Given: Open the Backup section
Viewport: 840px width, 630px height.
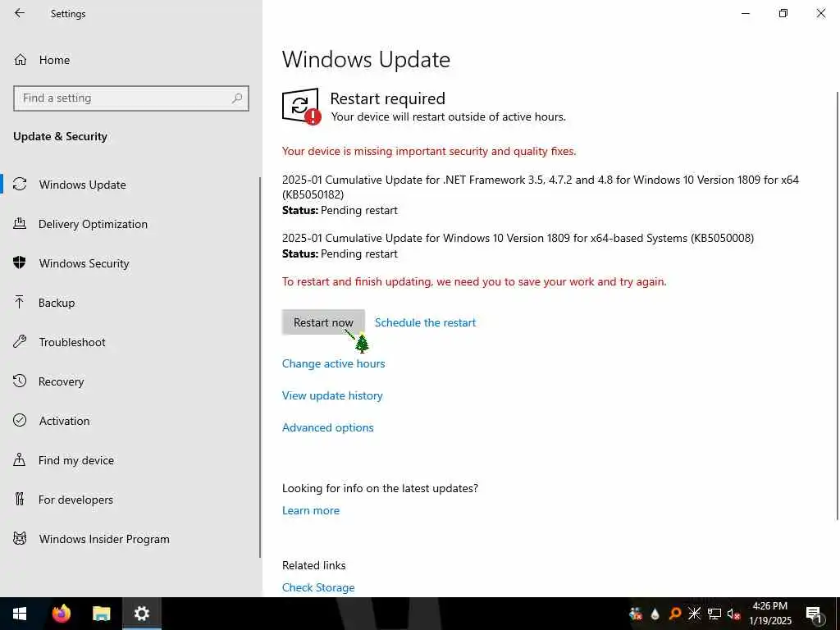Looking at the screenshot, I should click(130, 303).
